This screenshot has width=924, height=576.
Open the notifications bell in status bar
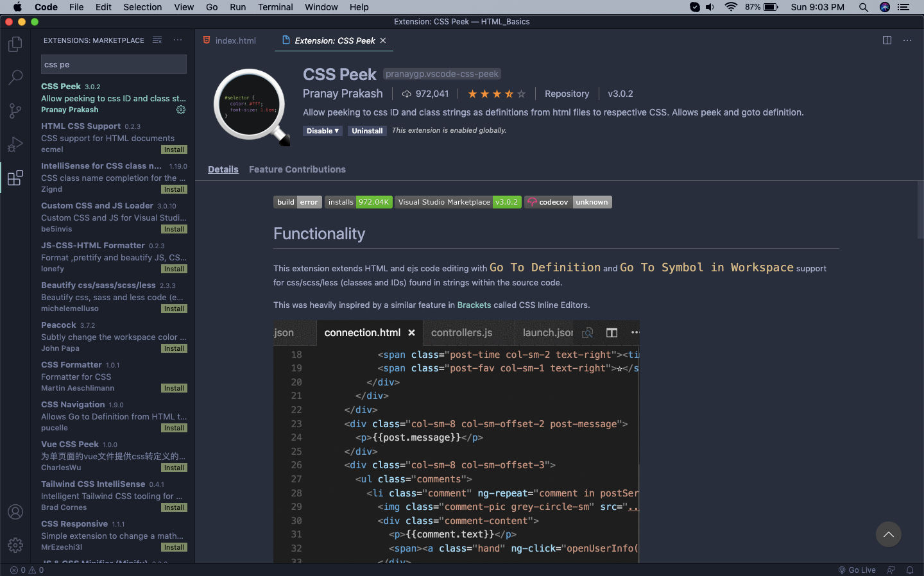(910, 570)
